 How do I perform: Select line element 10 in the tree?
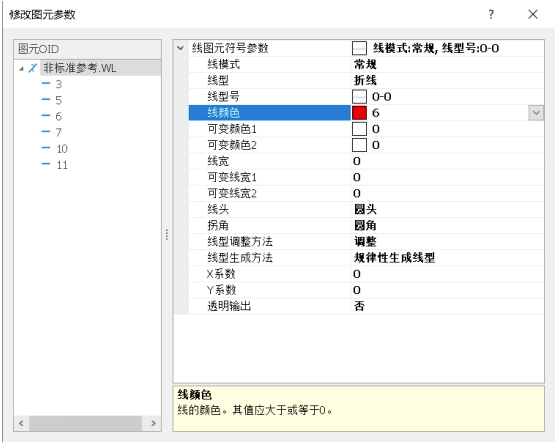(62, 149)
